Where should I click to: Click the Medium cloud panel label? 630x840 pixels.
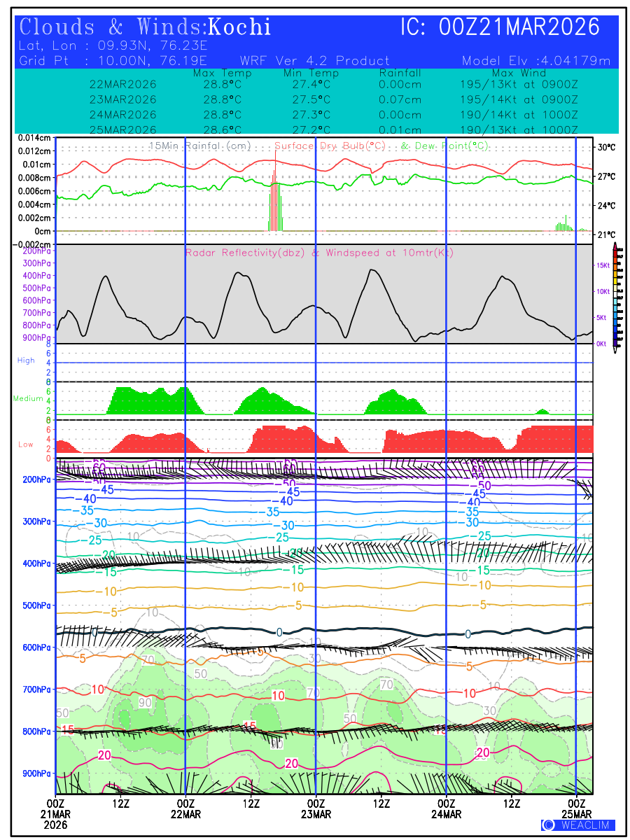coord(28,398)
